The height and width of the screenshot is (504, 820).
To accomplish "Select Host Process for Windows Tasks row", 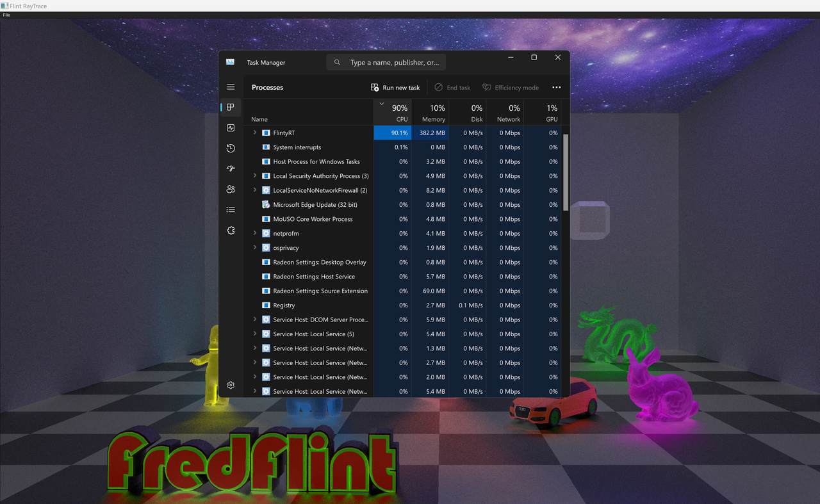I will coord(404,161).
